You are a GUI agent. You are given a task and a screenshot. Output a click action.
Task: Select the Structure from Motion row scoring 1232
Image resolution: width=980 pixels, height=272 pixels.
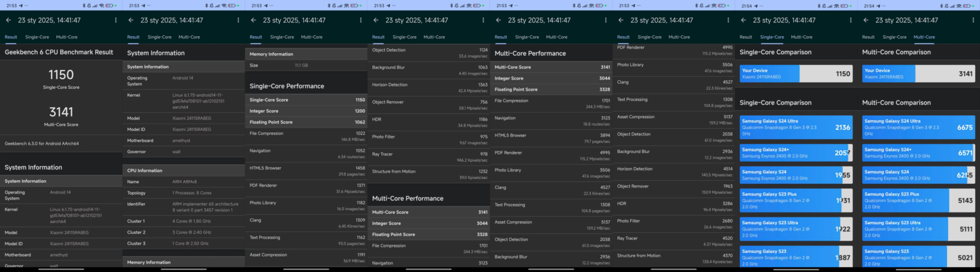[429, 175]
